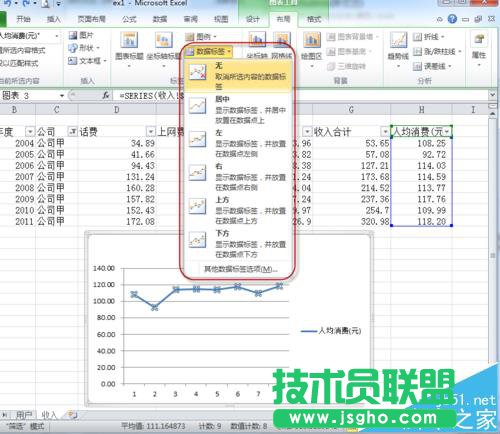Open the 话费 column filter dropdown
This screenshot has width=500, height=434.
pyautogui.click(x=151, y=132)
